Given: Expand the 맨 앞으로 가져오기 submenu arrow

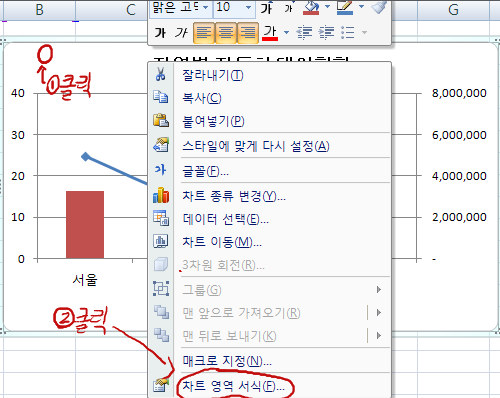Looking at the screenshot, I should 379,313.
